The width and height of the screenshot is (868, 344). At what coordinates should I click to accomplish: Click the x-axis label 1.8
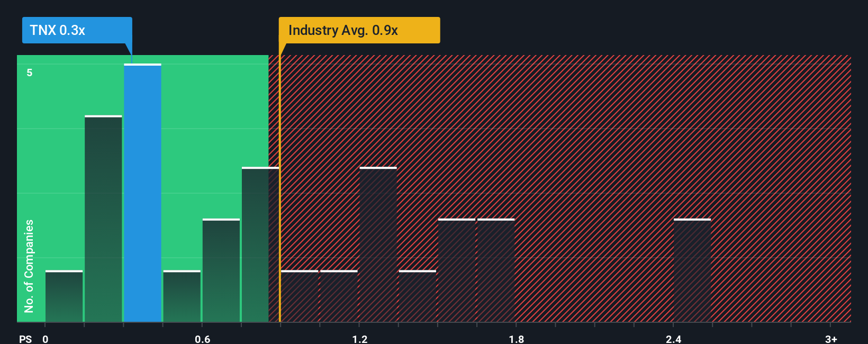pyautogui.click(x=517, y=339)
